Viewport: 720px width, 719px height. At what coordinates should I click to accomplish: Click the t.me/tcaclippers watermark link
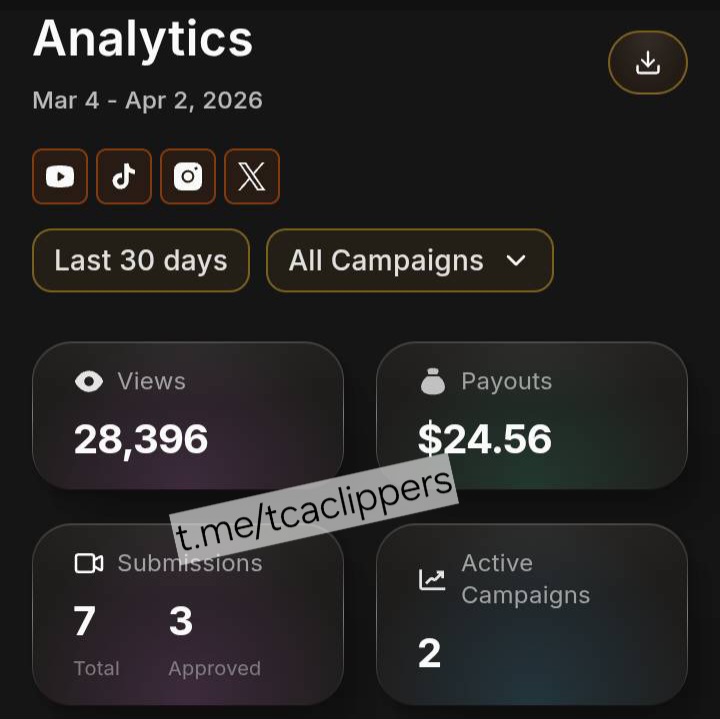click(x=315, y=508)
